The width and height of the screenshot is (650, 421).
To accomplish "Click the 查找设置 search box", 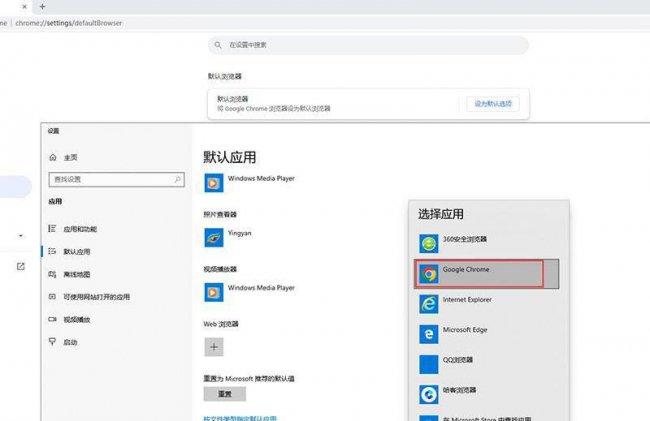I will click(x=116, y=179).
